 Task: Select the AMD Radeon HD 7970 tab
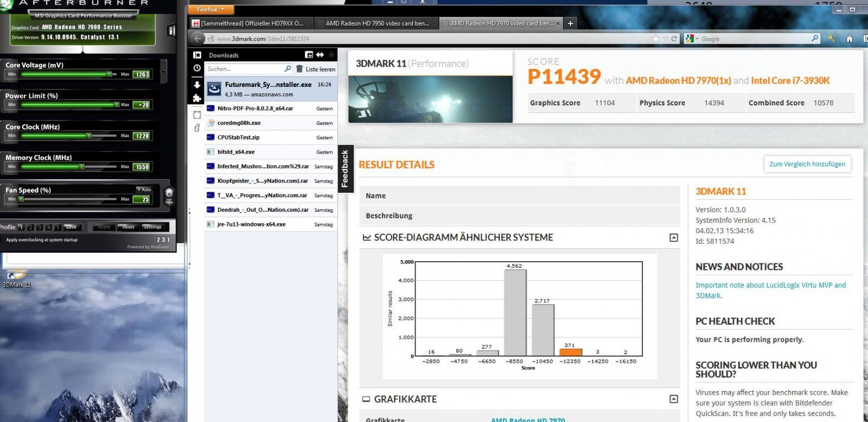(500, 23)
